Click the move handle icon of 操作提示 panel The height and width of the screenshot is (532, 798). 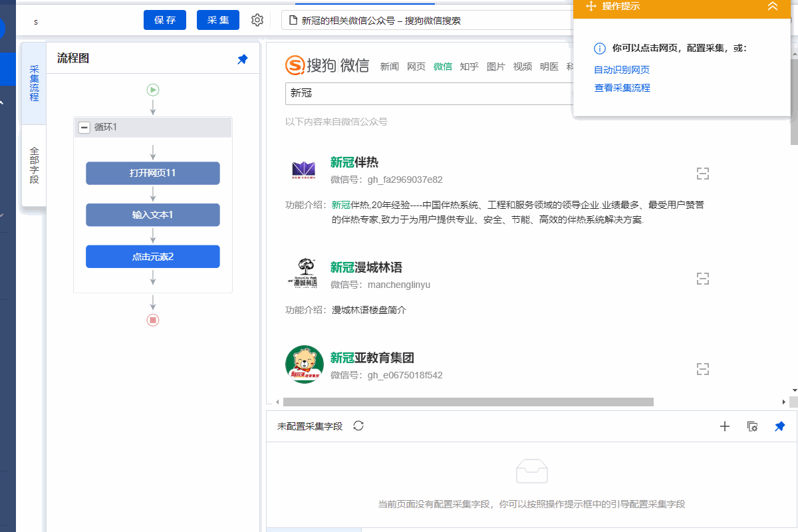coord(591,7)
